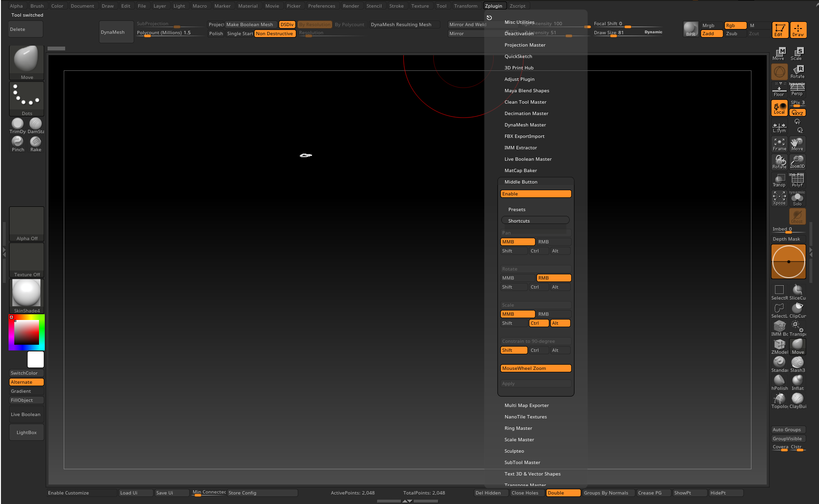Viewport: 819px width, 504px height.
Task: Open the Stroke menu
Action: (x=396, y=6)
